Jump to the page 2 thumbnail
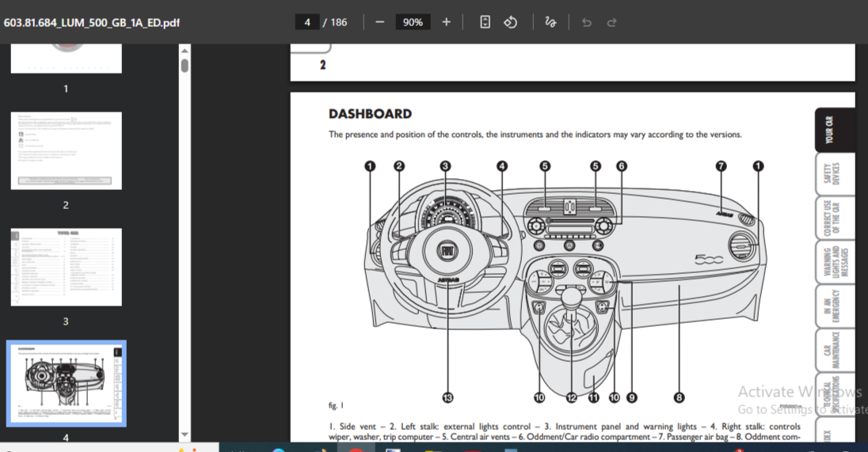This screenshot has width=868, height=452. click(x=67, y=150)
